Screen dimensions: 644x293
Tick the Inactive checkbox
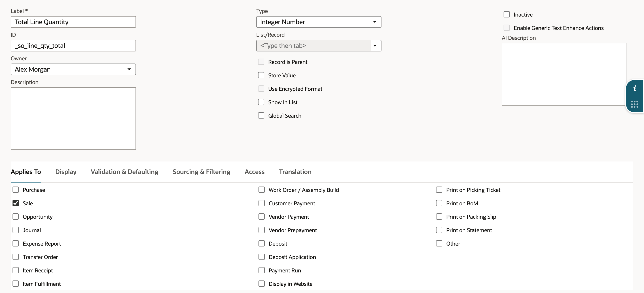pyautogui.click(x=506, y=15)
